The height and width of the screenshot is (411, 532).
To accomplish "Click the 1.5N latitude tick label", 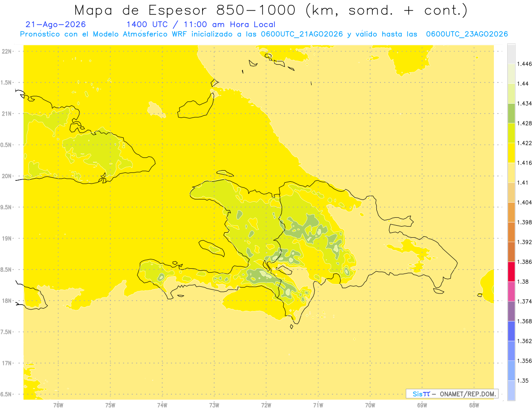I will coord(7,82).
